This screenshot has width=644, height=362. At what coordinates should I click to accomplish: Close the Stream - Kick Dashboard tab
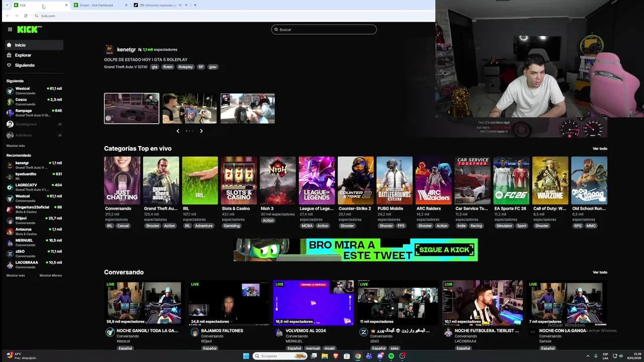click(x=126, y=5)
